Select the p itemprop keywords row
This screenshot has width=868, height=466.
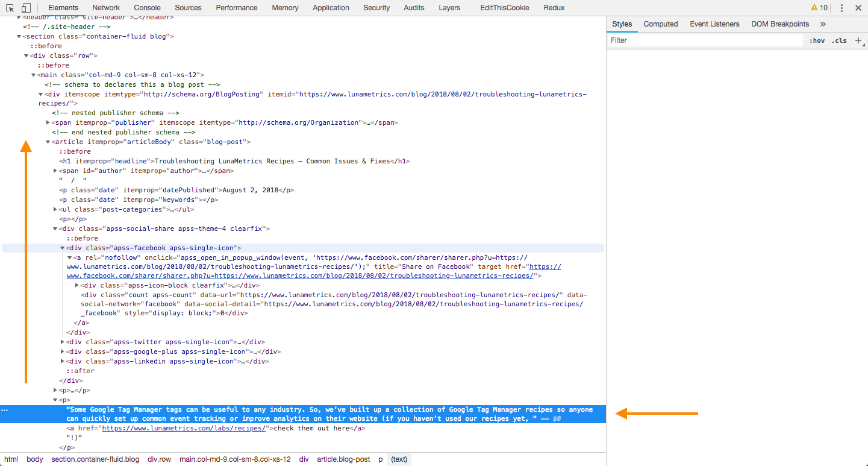pyautogui.click(x=139, y=200)
